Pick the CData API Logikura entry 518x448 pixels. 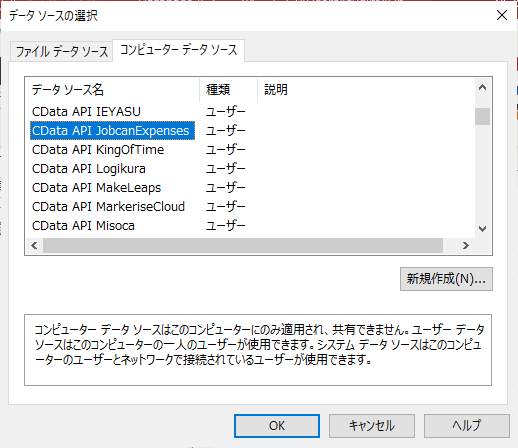89,169
